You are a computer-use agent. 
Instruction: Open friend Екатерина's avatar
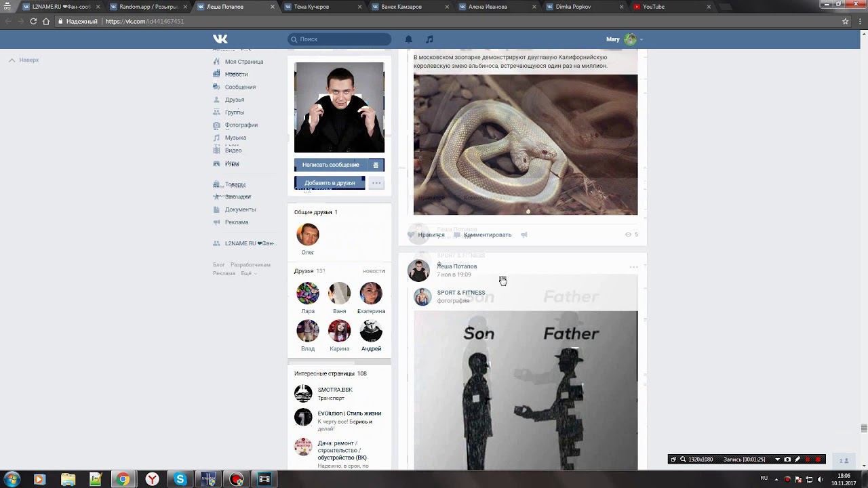371,293
